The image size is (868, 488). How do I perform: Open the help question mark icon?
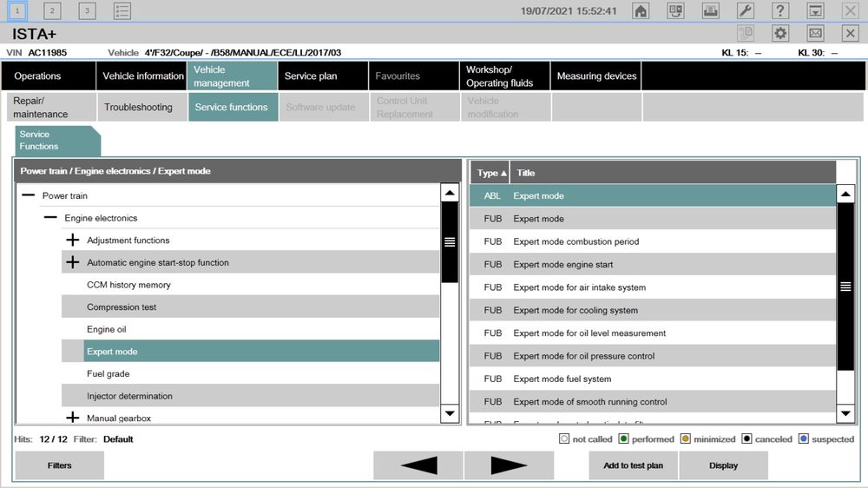coord(780,11)
